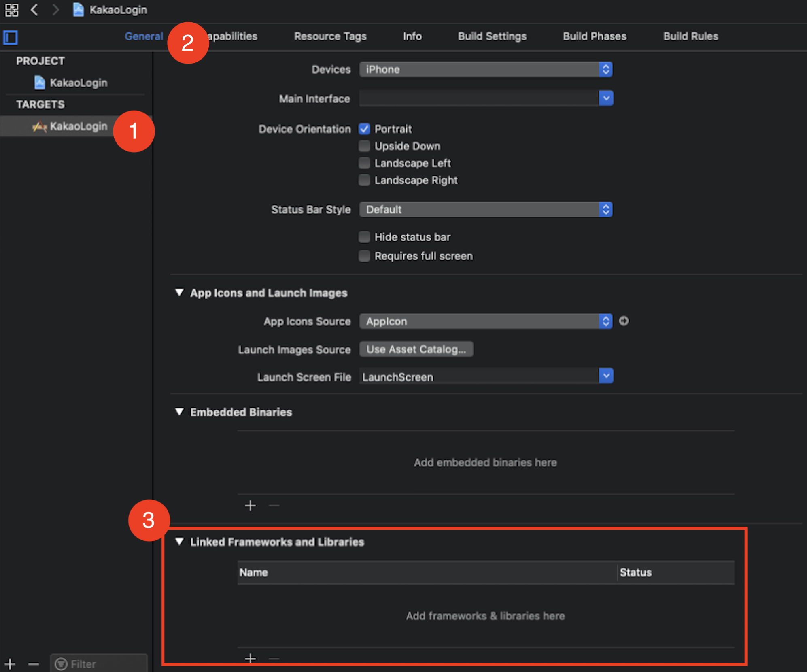Add a new target with the bottom-left plus

tap(10, 664)
